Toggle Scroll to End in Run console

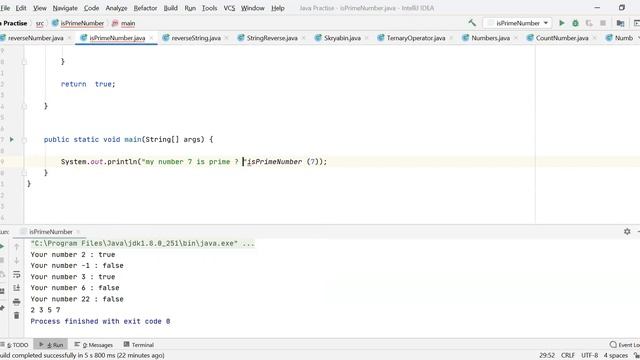coord(17,288)
